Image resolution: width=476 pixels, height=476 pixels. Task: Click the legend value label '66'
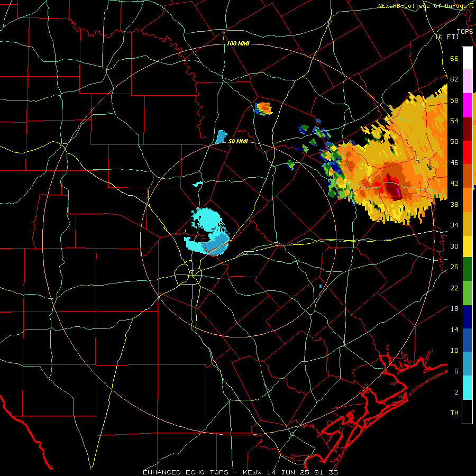coord(454,58)
